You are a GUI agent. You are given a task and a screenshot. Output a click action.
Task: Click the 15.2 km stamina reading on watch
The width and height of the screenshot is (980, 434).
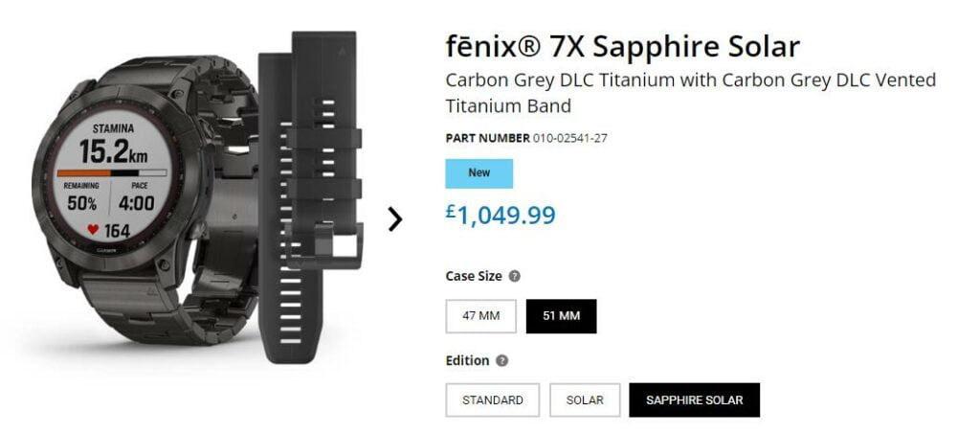(x=113, y=151)
